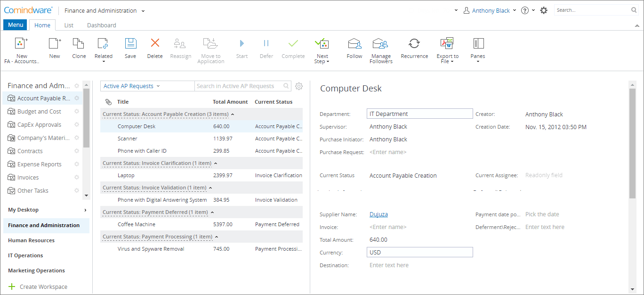Open the Active AP Requests dropdown

point(132,86)
